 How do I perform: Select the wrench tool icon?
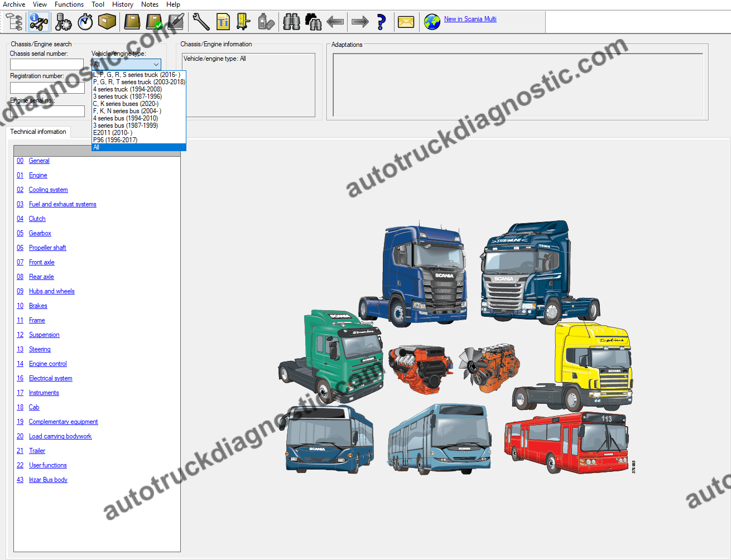click(x=201, y=22)
